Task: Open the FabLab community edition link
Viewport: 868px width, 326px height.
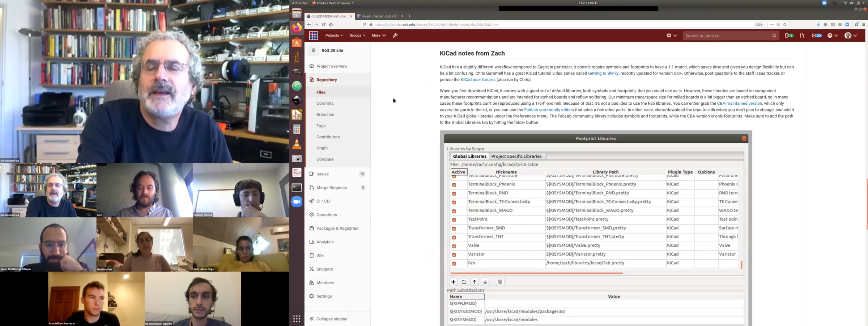Action: [549, 110]
